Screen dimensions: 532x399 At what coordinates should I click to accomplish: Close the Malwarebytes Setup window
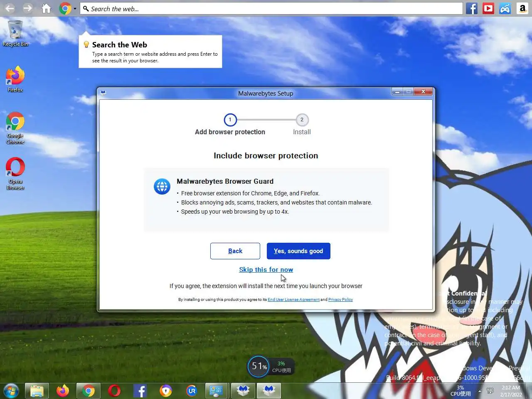click(x=423, y=92)
